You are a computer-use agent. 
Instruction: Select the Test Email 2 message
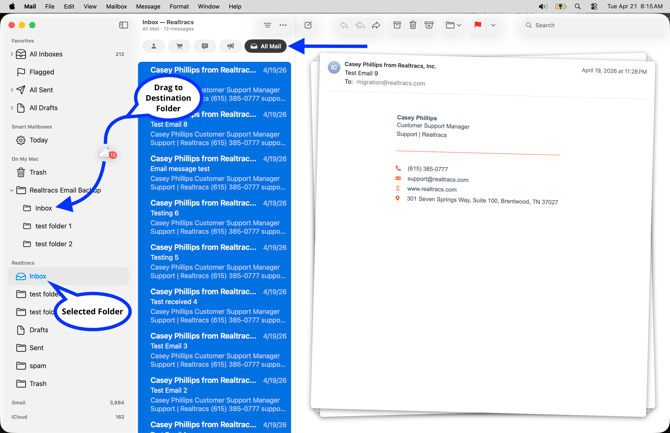pos(215,394)
